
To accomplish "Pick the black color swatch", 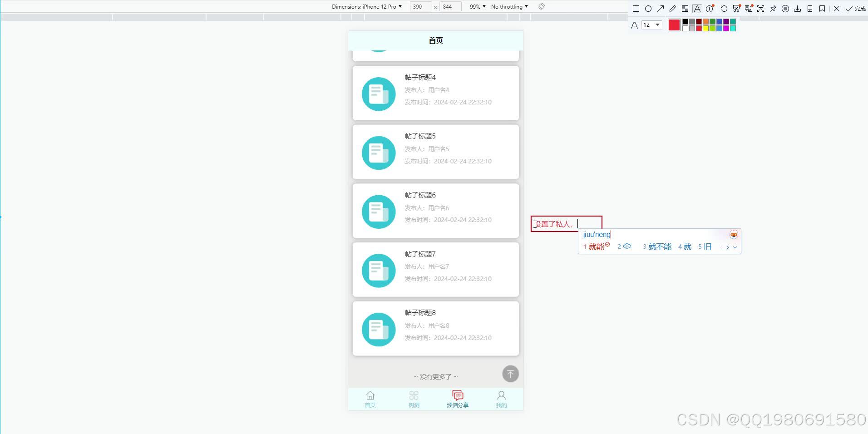I will click(685, 21).
